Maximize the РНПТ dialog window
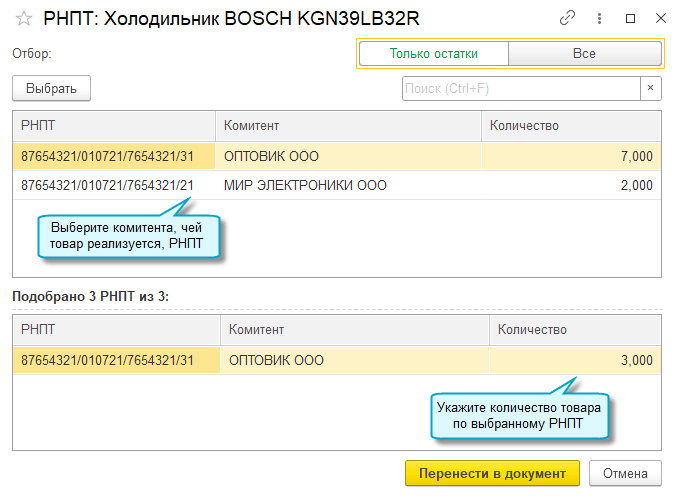Viewport: 680px width, 499px height. [630, 19]
